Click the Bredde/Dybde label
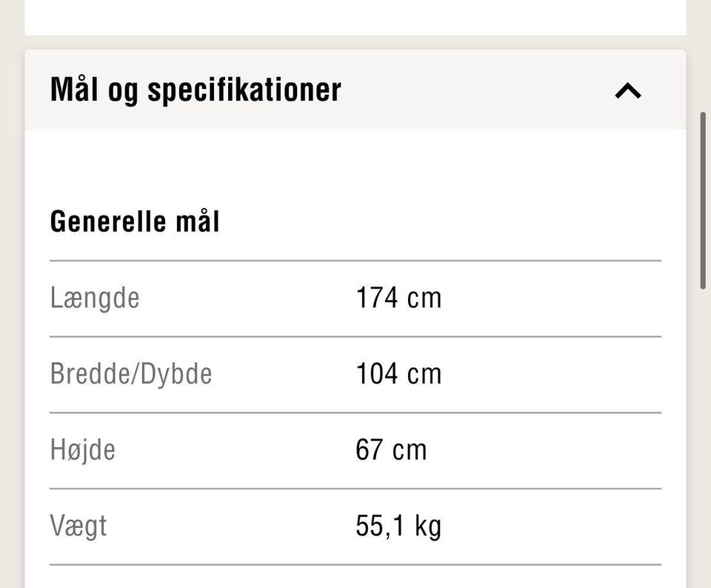The height and width of the screenshot is (588, 711). tap(131, 373)
